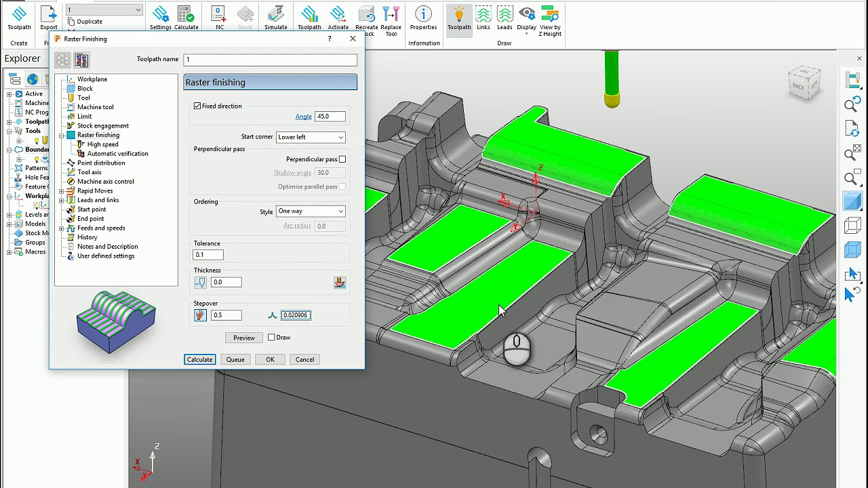Click the NC program icon in ribbon
The width and height of the screenshot is (868, 488).
(219, 17)
